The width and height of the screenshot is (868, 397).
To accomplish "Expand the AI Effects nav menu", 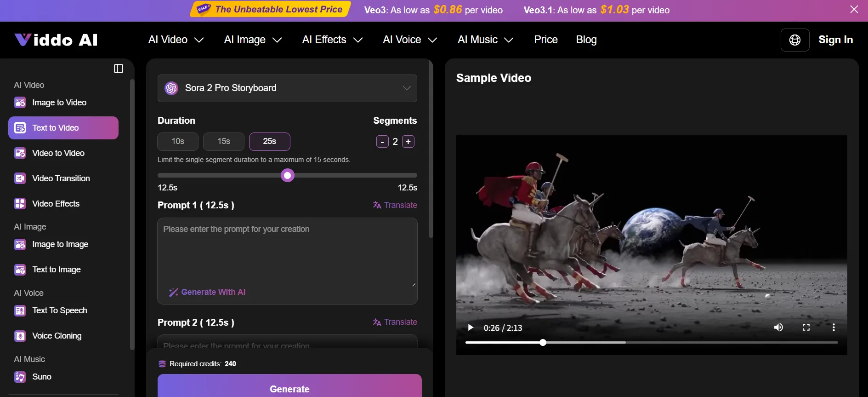I will point(332,40).
